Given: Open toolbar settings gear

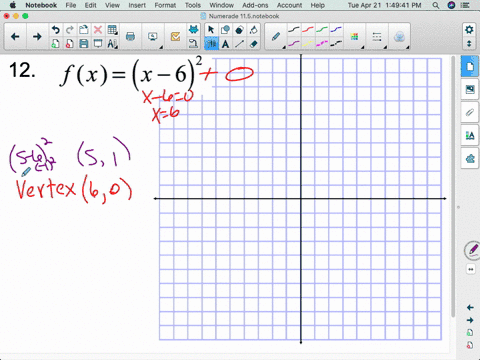Looking at the screenshot, I should pos(469,30).
